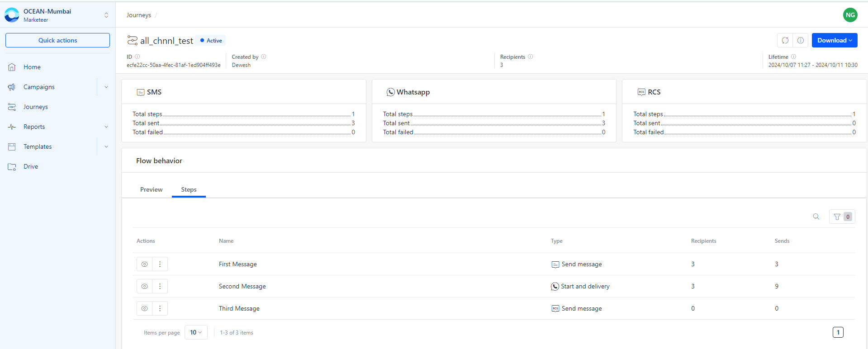Click the First Message name cell
The width and height of the screenshot is (868, 349).
point(238,264)
